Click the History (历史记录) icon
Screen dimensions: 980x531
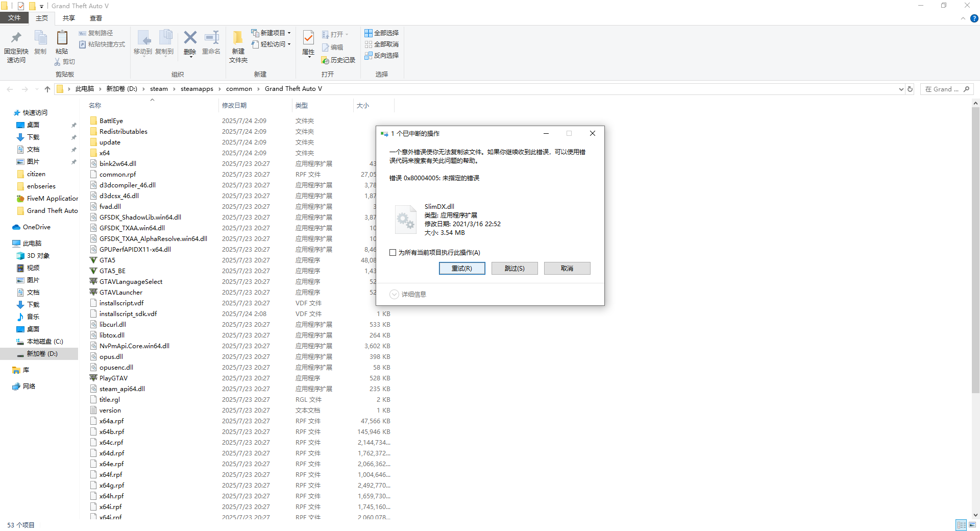click(x=325, y=60)
